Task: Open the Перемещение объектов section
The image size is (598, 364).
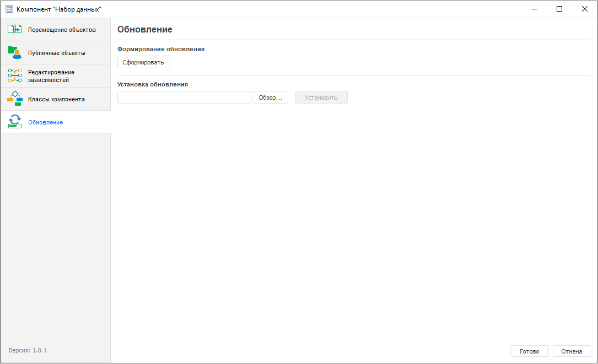Action: [56, 30]
